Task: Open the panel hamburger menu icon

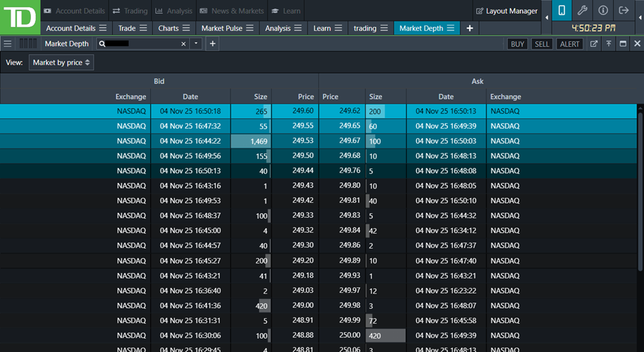Action: pyautogui.click(x=8, y=43)
